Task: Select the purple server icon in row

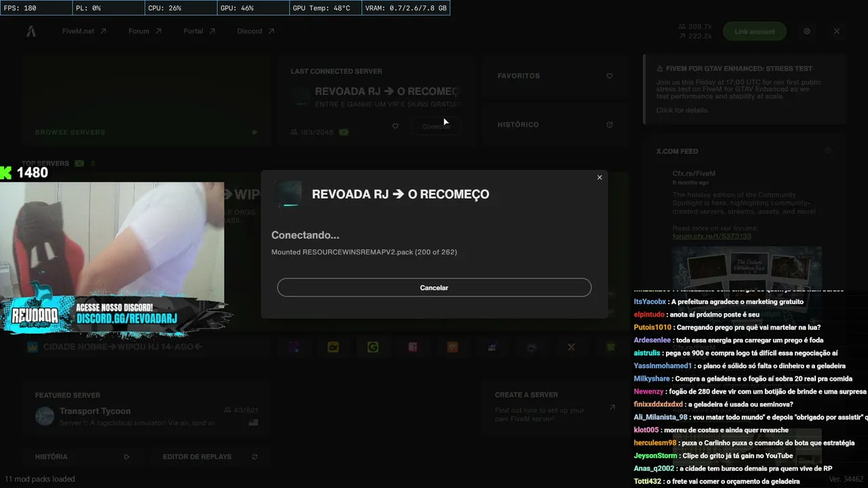Action: tap(294, 347)
